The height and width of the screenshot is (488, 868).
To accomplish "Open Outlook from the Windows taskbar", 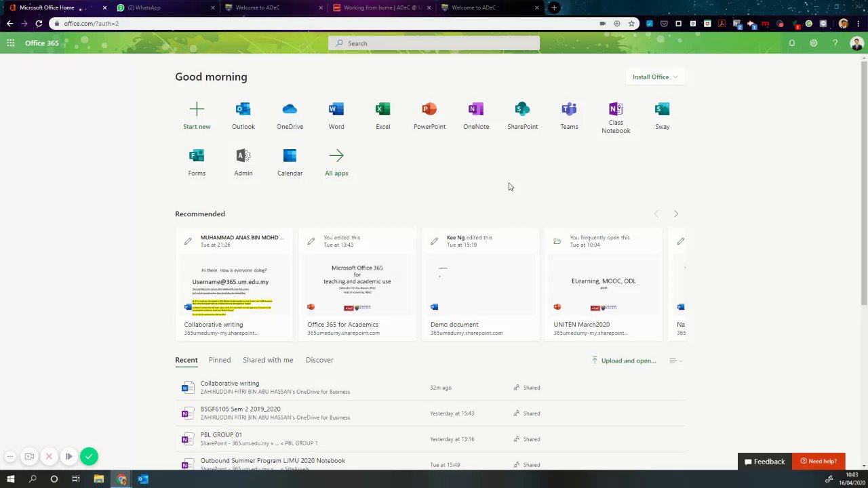I will coord(143,479).
